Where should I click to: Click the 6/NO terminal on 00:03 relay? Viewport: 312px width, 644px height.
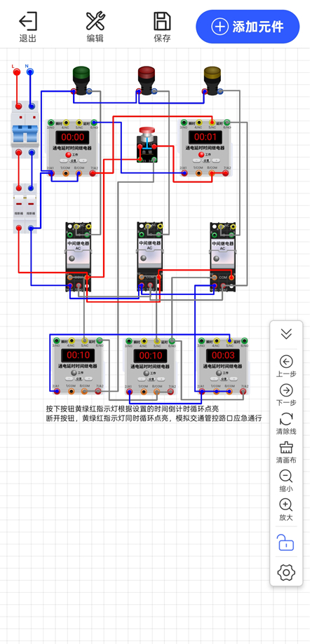[245, 341]
